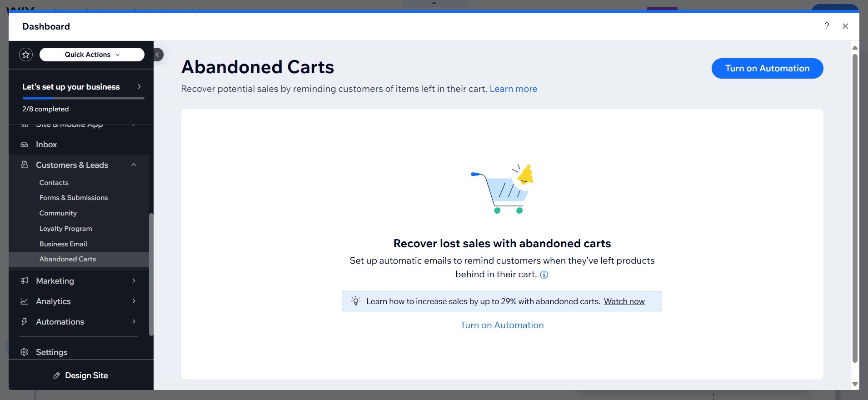Open the Analytics menu label
The height and width of the screenshot is (400, 868).
click(53, 301)
